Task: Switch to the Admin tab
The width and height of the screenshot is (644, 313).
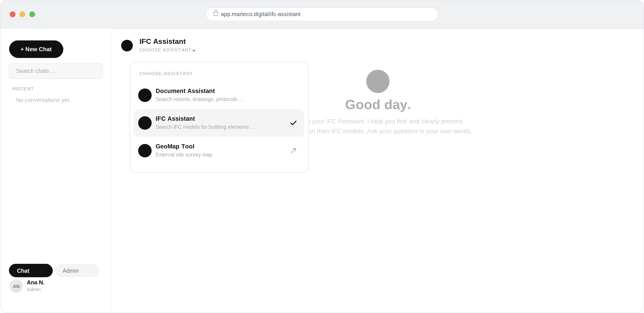Action: coord(77,271)
